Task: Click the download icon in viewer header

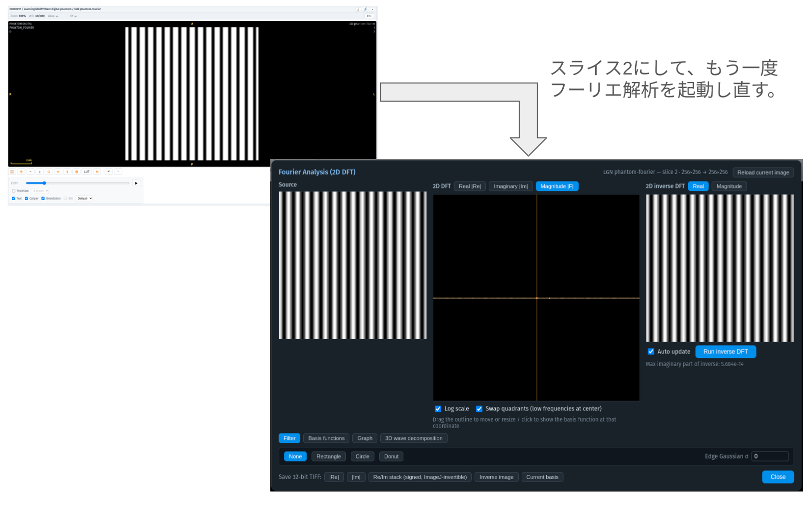Action: pos(358,9)
